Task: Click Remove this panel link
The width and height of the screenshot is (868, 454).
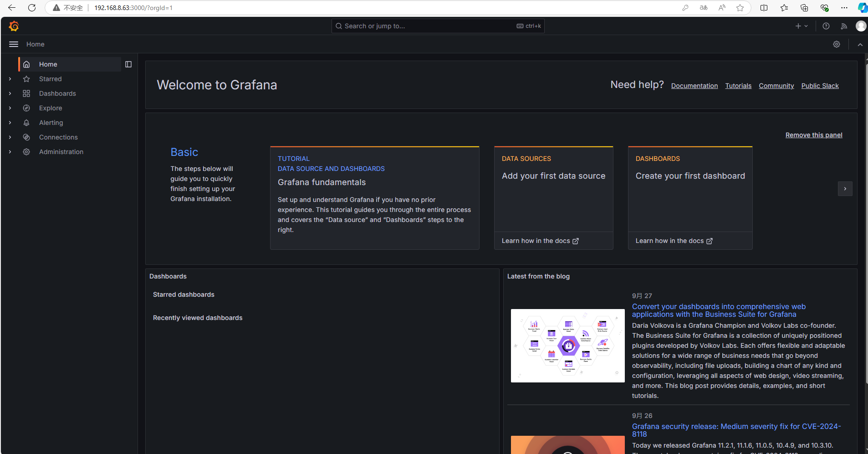Action: [813, 135]
